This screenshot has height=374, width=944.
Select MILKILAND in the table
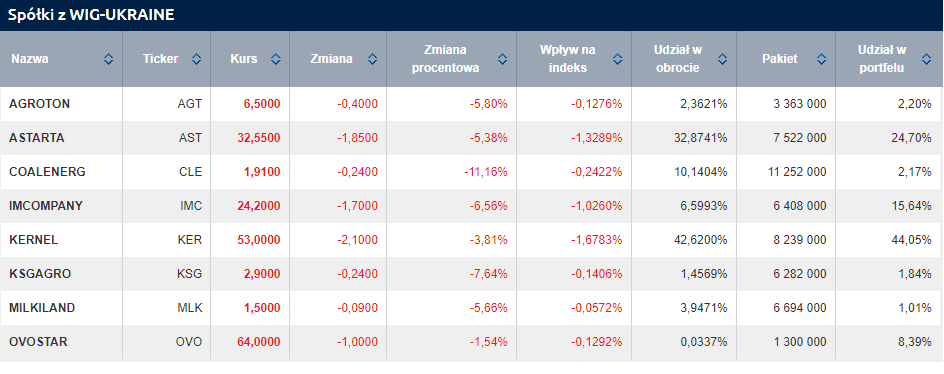pyautogui.click(x=42, y=308)
